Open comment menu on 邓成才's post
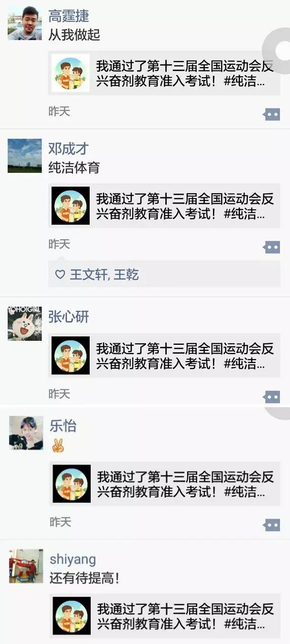 (x=272, y=247)
